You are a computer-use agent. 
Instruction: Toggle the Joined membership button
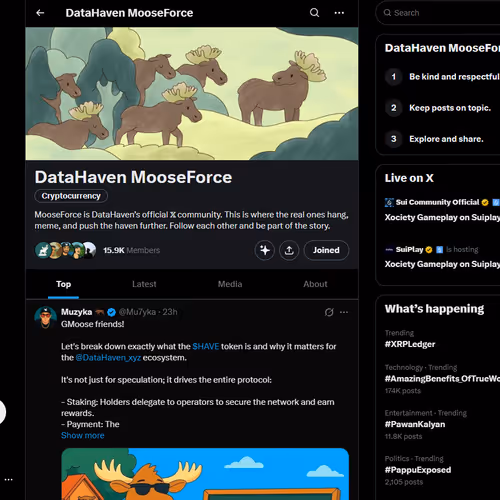click(x=326, y=250)
